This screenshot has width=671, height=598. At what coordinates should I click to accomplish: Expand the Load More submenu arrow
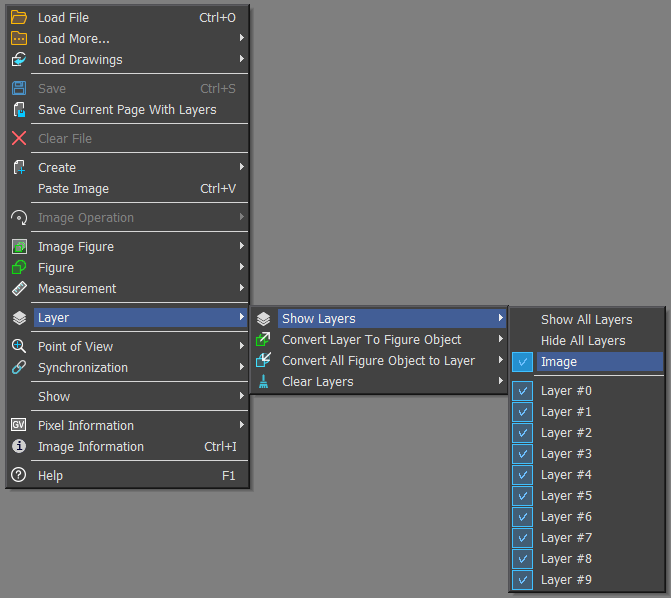(x=242, y=38)
